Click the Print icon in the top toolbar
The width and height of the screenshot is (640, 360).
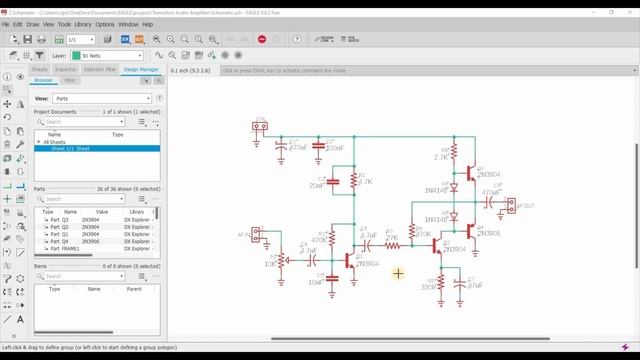tap(42, 39)
